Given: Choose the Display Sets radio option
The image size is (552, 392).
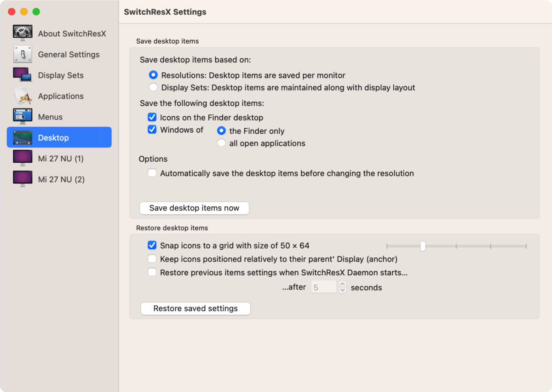Looking at the screenshot, I should tap(153, 87).
